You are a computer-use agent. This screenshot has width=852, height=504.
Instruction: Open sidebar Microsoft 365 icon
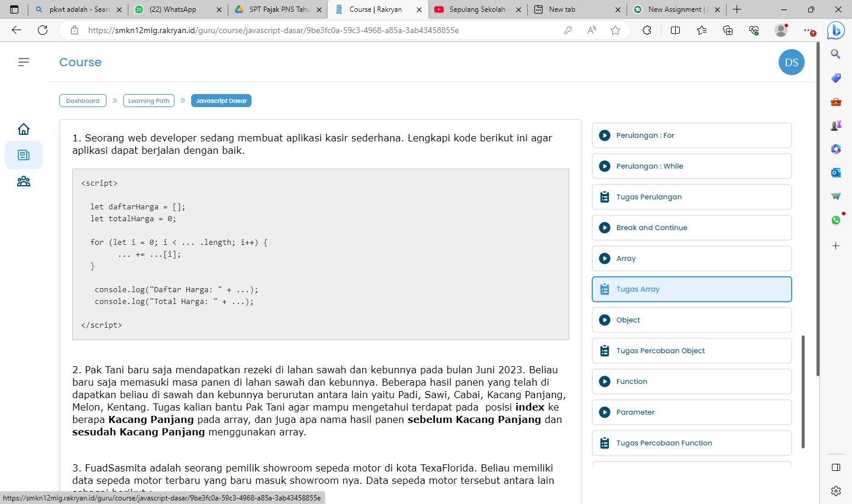pos(835,148)
